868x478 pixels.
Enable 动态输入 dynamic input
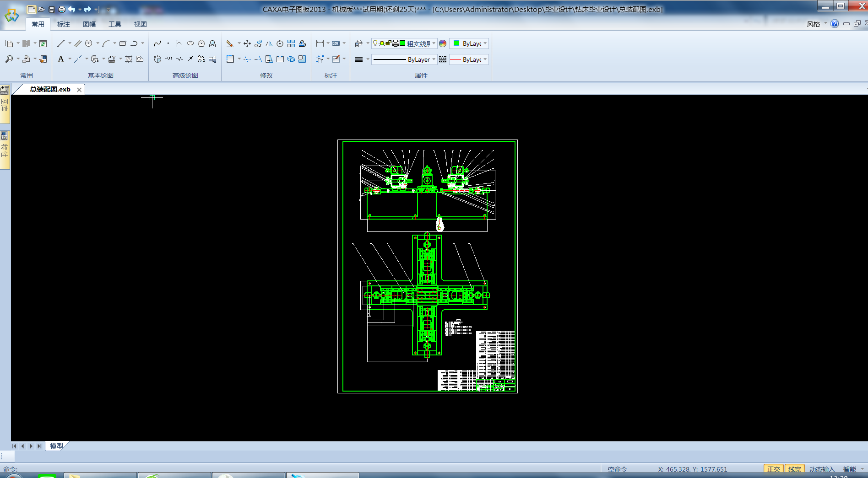click(822, 469)
